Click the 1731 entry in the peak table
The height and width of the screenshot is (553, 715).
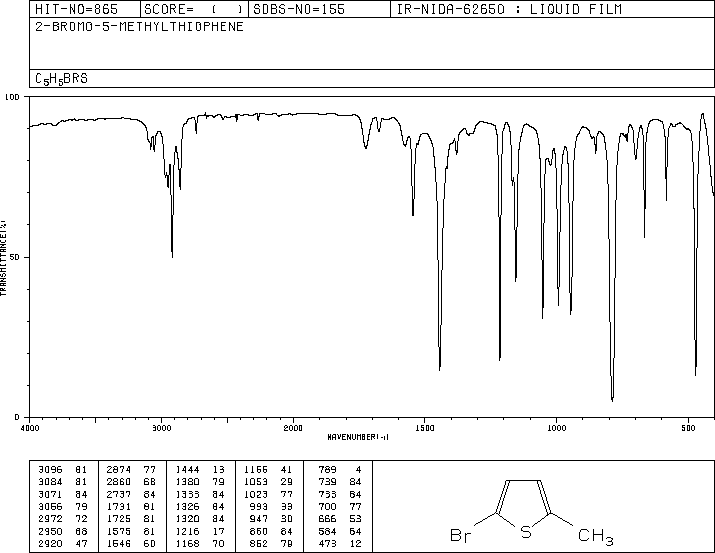[x=119, y=506]
